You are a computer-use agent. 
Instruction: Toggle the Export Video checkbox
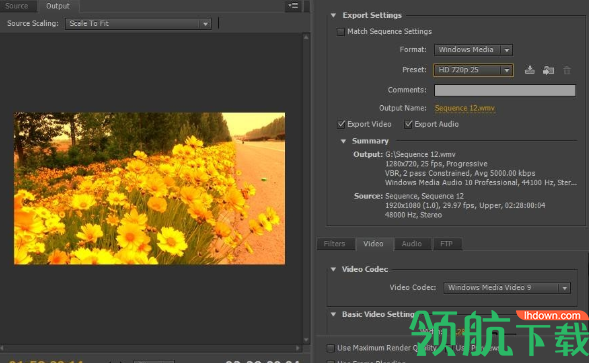point(341,124)
